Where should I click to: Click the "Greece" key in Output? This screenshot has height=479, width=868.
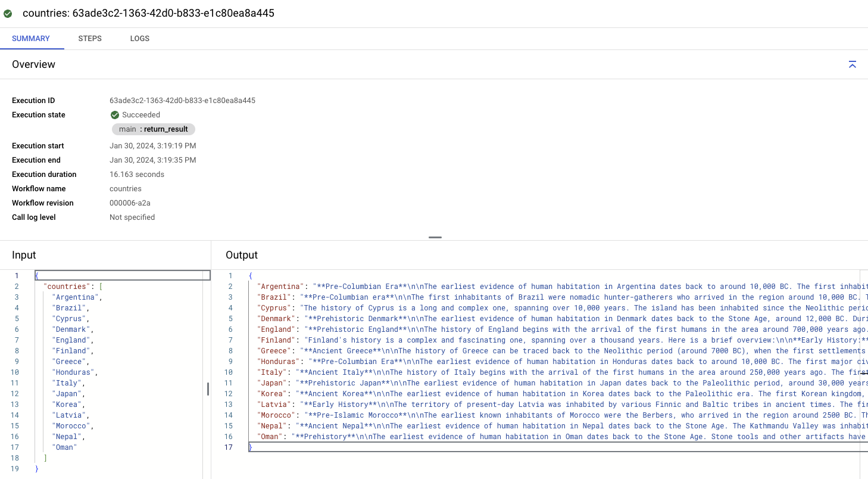[x=274, y=351]
